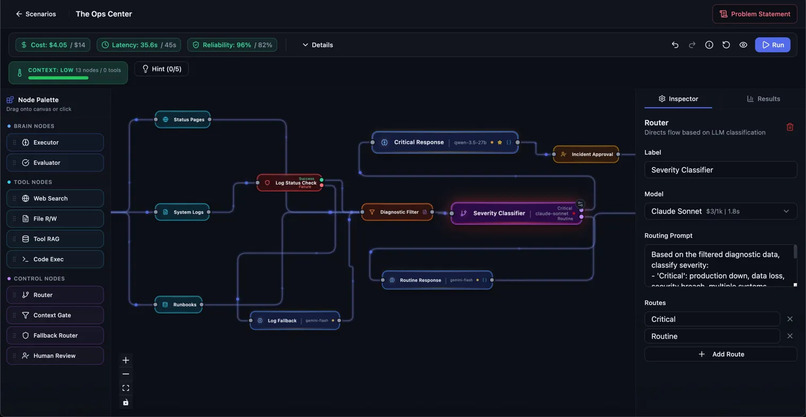Click the Node Palette header icon

tap(10, 100)
